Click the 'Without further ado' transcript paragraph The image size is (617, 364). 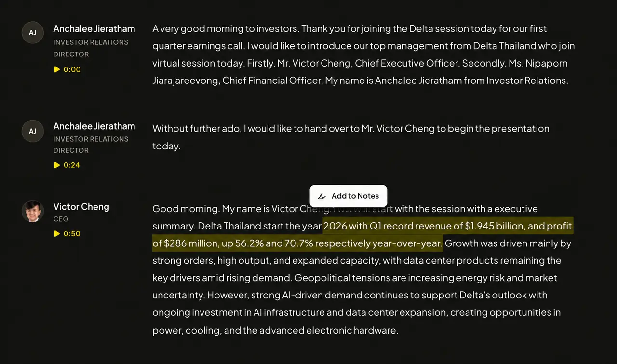click(351, 137)
